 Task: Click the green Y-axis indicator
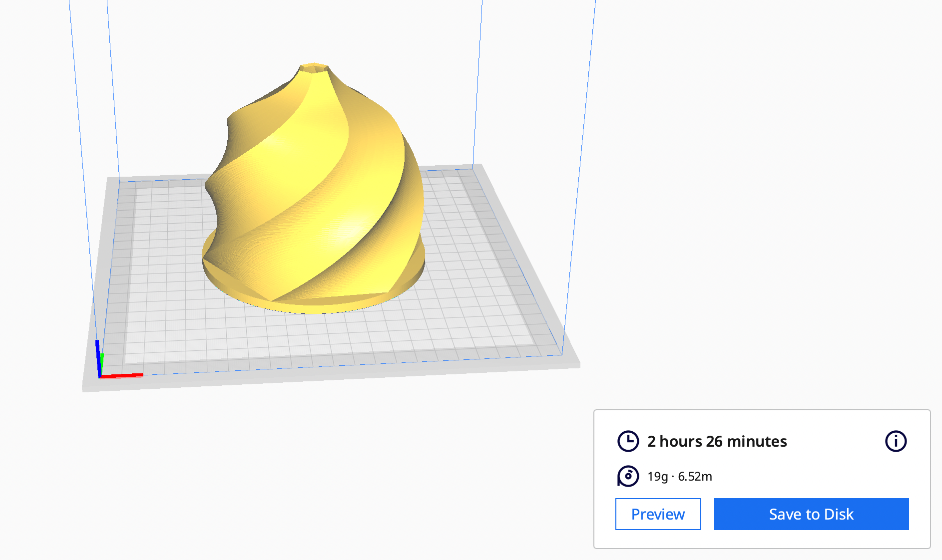coord(101,358)
